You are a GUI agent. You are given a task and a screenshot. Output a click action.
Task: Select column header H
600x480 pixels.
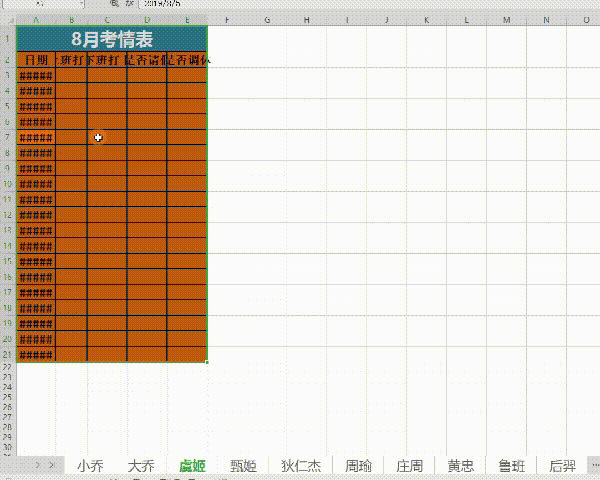(x=307, y=20)
